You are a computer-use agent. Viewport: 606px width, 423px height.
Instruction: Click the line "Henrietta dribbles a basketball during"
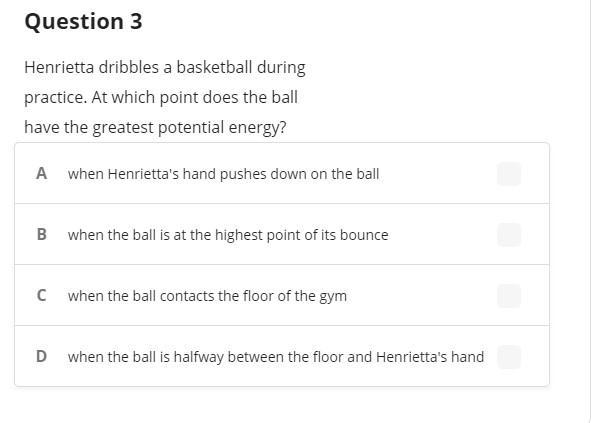click(165, 68)
